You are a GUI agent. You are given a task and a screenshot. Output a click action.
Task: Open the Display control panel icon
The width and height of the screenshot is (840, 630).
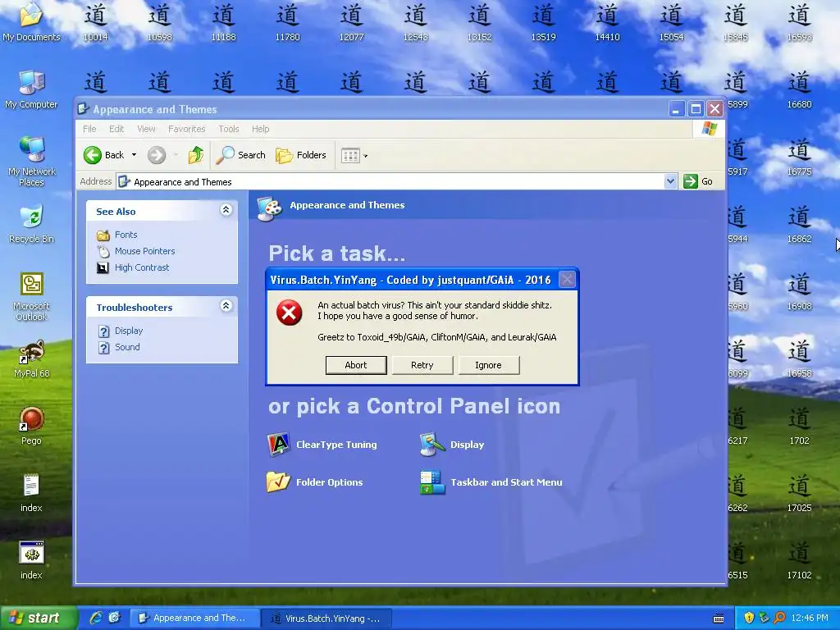pos(452,445)
